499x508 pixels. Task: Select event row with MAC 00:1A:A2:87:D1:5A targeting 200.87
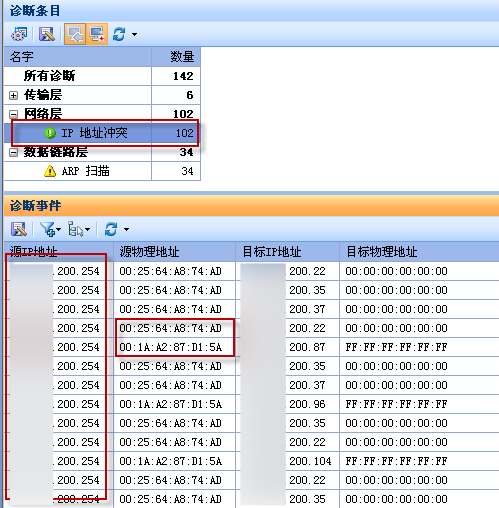(x=252, y=347)
